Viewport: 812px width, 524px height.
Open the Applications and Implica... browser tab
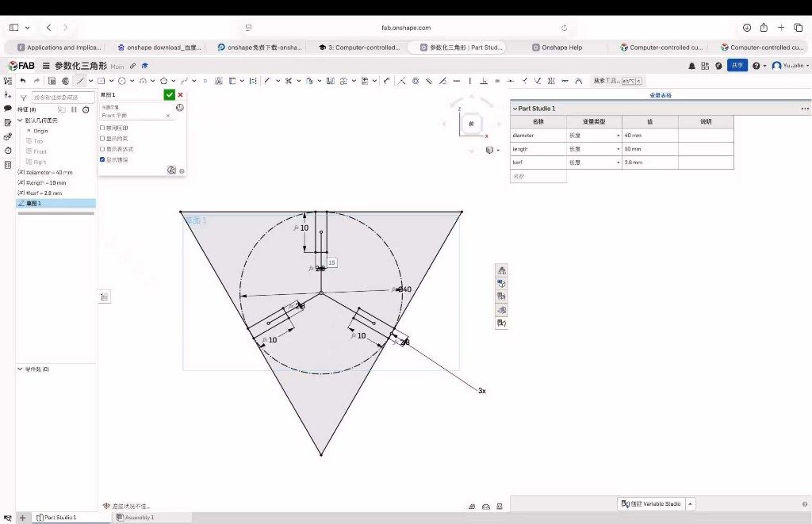click(x=59, y=48)
